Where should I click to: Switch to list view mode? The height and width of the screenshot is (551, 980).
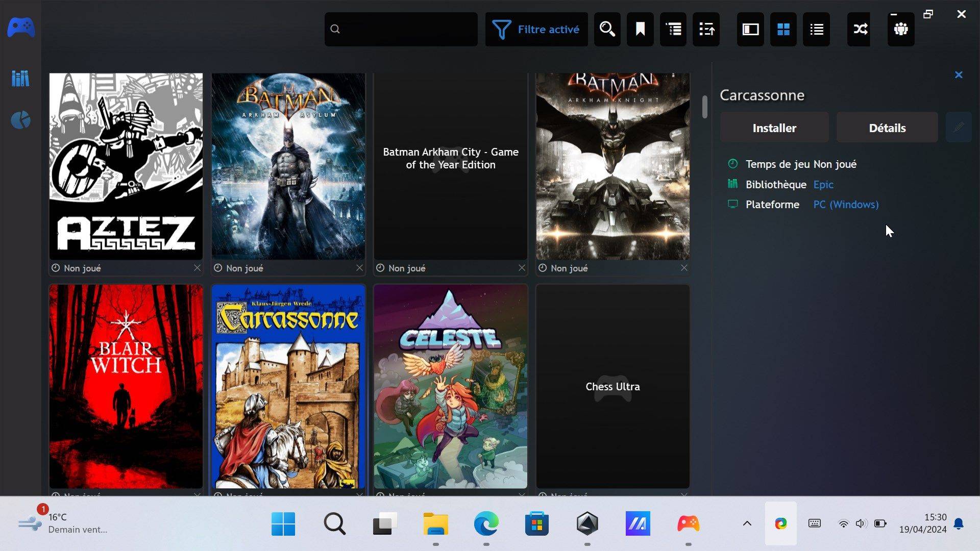(x=816, y=29)
